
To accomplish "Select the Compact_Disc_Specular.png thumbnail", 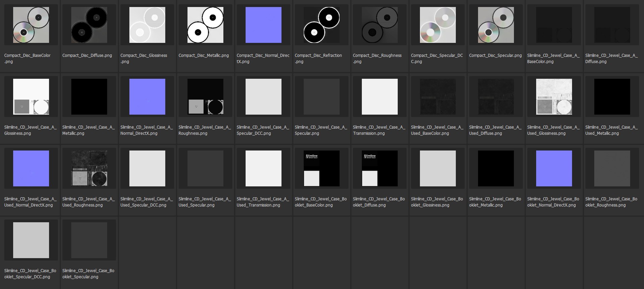I will [496, 25].
